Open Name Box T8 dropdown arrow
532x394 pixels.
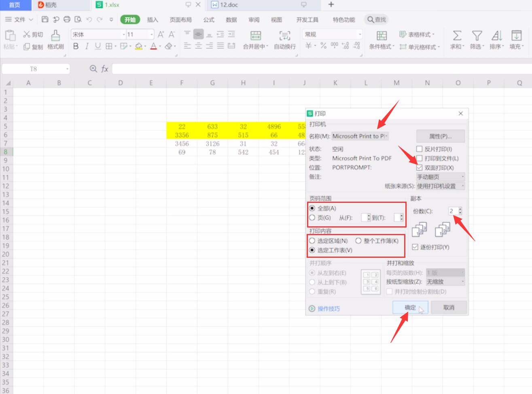tap(67, 69)
